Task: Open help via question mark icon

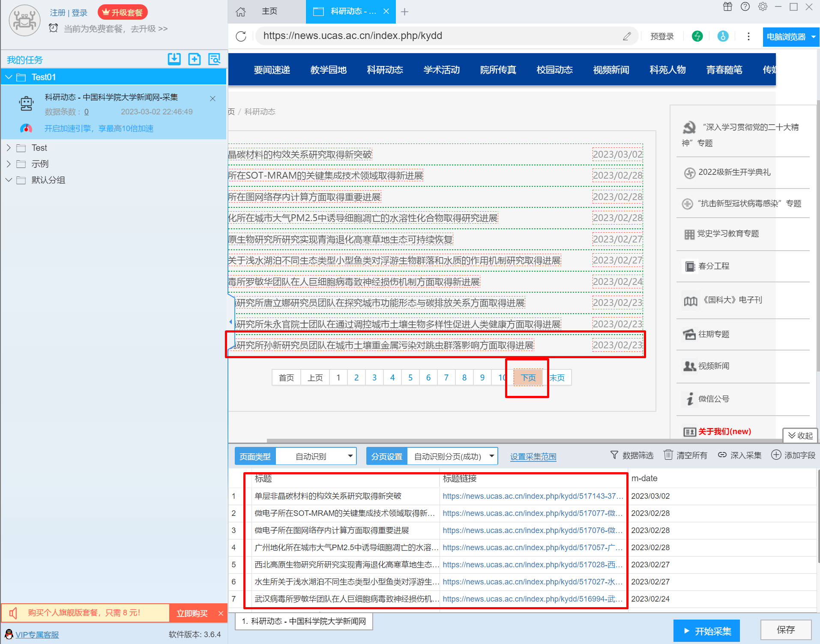Action: [745, 7]
